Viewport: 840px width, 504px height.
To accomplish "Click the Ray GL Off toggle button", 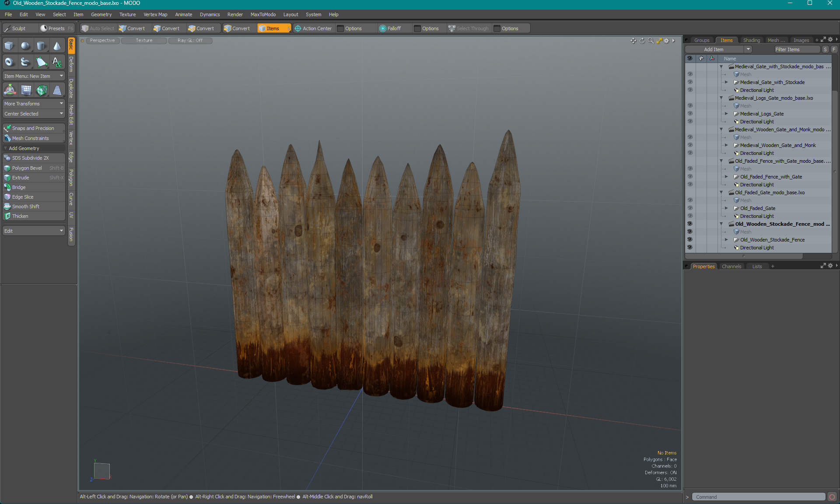I will coord(189,40).
